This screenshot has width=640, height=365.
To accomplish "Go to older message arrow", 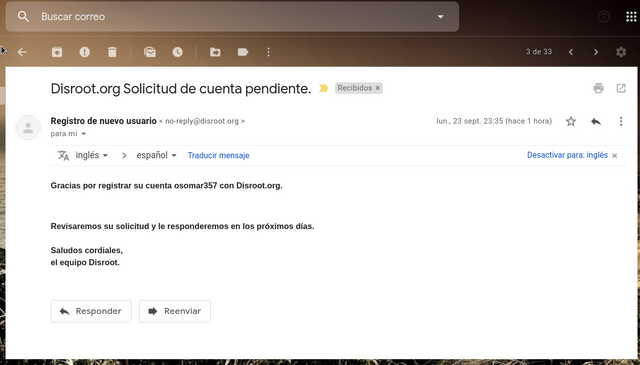I will (x=596, y=52).
